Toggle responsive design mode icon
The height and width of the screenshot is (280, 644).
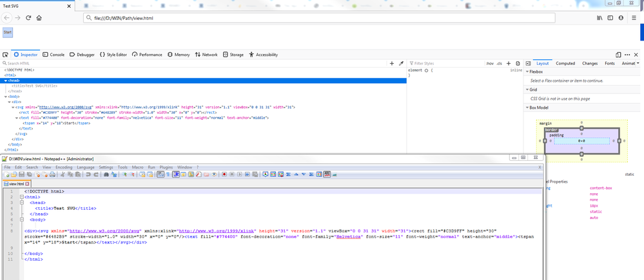point(618,55)
